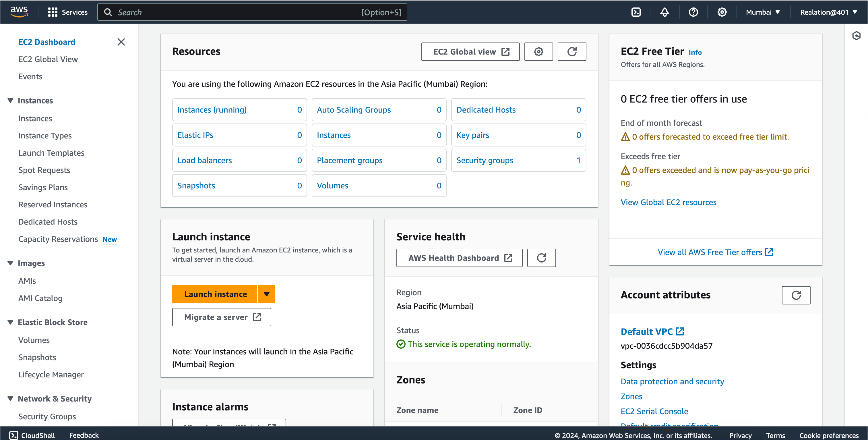Open the Realation@401 account menu
This screenshot has height=440, width=868.
[829, 12]
